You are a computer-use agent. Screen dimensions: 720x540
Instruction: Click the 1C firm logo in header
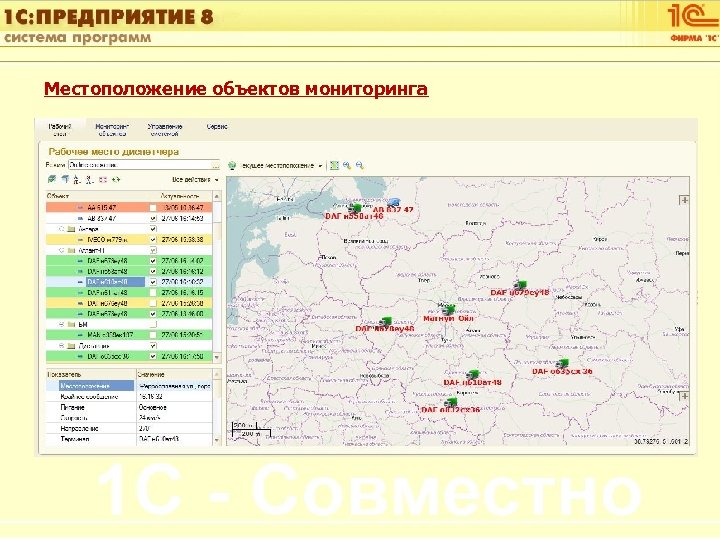[693, 21]
